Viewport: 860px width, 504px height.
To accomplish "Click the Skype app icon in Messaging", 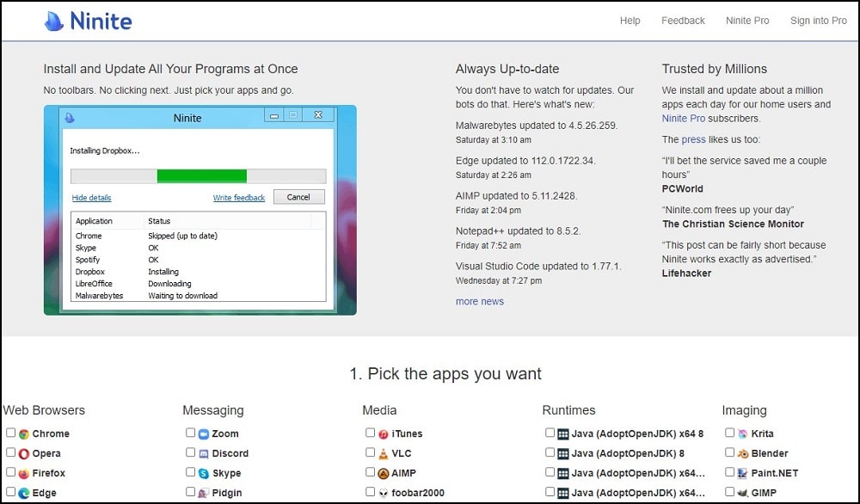I will click(x=204, y=474).
